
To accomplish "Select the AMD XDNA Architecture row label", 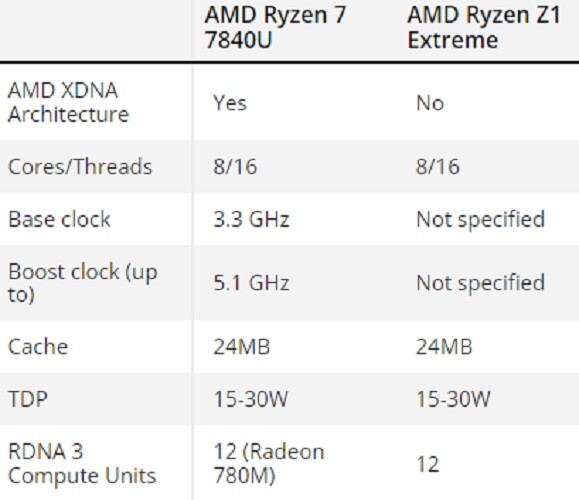I will coord(68,102).
